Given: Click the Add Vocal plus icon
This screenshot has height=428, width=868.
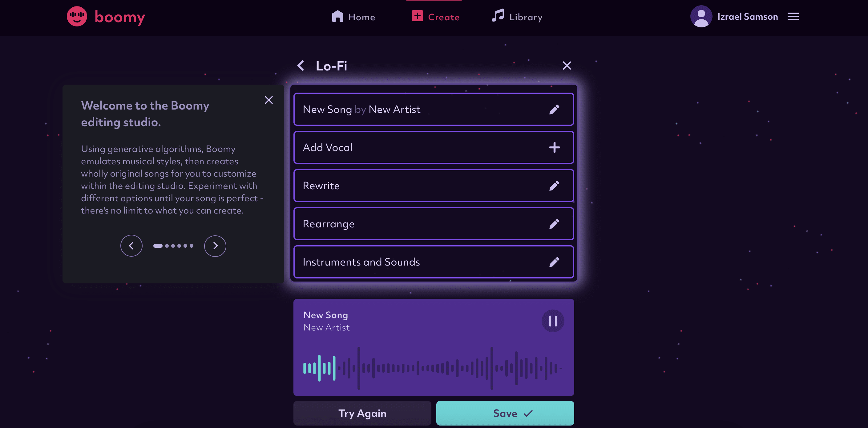Looking at the screenshot, I should [x=554, y=148].
